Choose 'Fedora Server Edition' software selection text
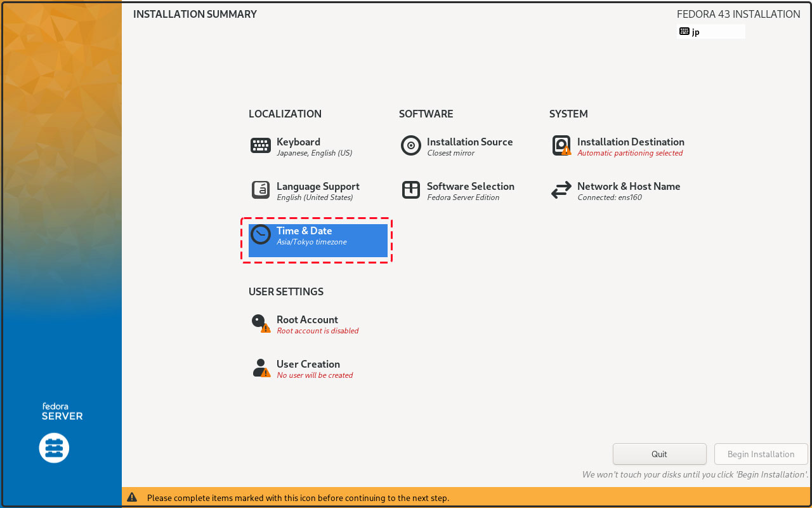This screenshot has height=508, width=812. 463,197
